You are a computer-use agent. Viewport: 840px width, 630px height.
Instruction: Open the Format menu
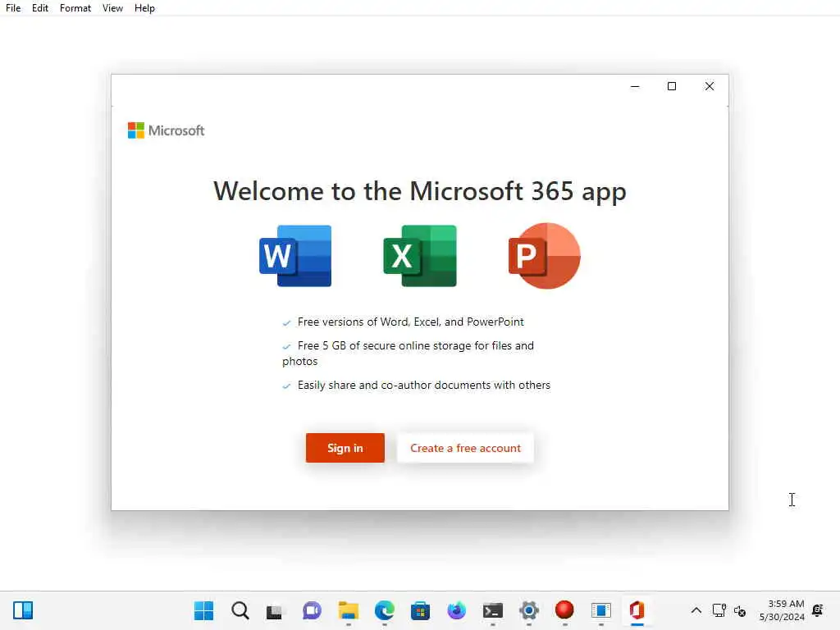(75, 8)
